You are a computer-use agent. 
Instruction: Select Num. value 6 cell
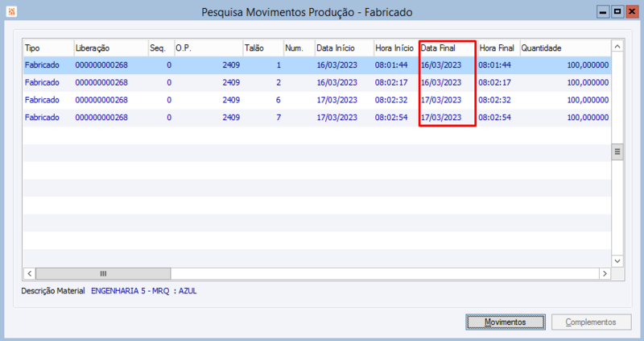coord(279,100)
